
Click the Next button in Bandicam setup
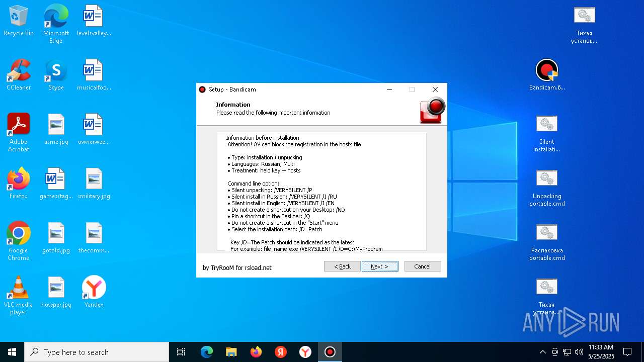380,266
